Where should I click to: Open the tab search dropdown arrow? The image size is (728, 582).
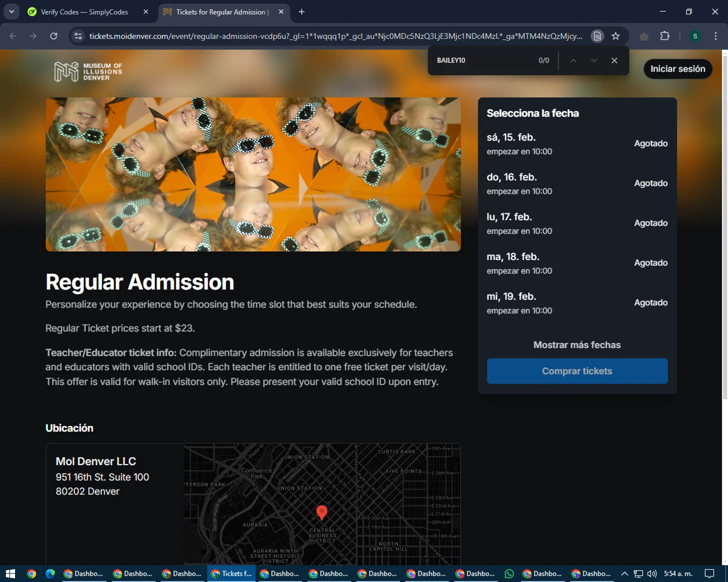(x=11, y=12)
